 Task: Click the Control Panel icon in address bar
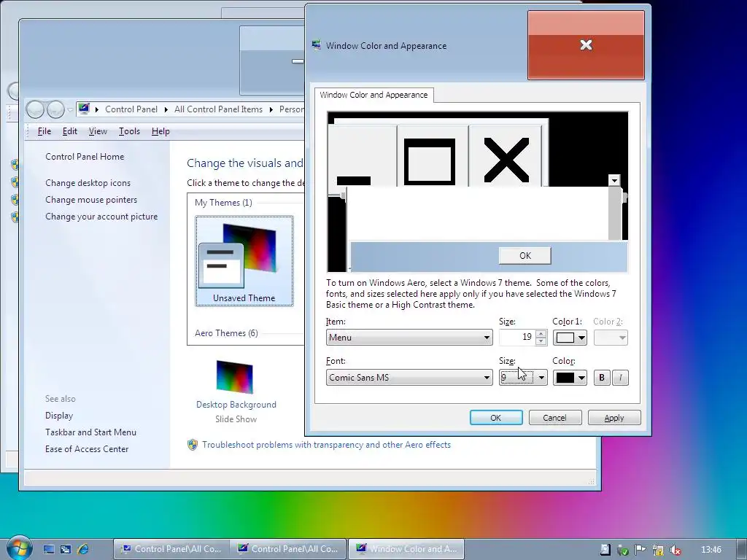tap(85, 109)
